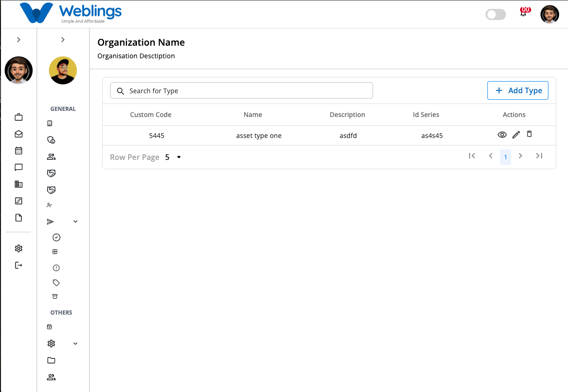Open the calendar icon in left sidebar
This screenshot has height=392, width=568.
tap(19, 151)
